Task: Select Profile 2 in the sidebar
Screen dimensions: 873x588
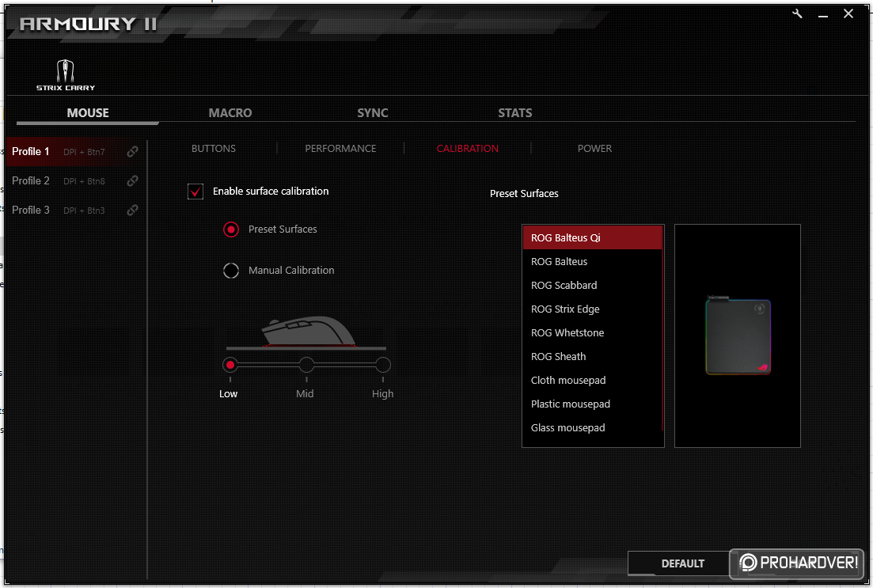Action: click(74, 181)
